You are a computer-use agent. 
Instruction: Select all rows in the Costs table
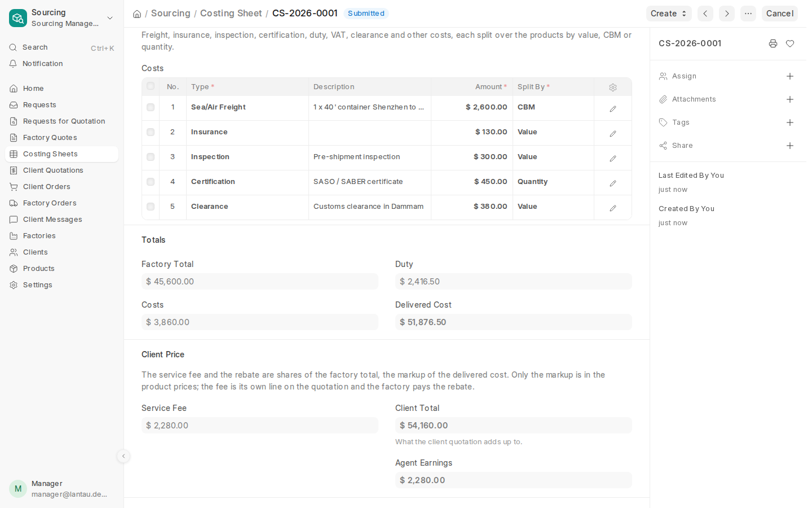[151, 86]
